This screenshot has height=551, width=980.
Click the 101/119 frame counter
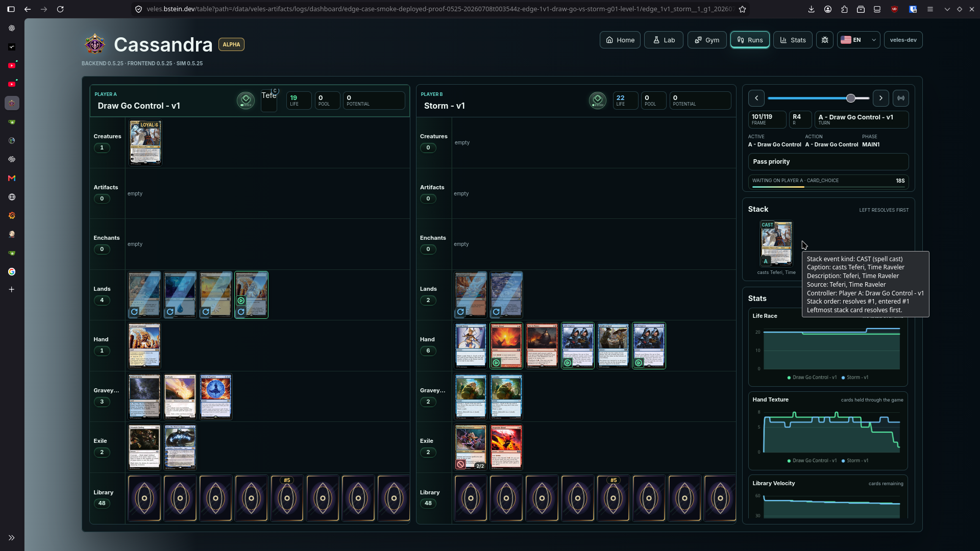(x=767, y=119)
